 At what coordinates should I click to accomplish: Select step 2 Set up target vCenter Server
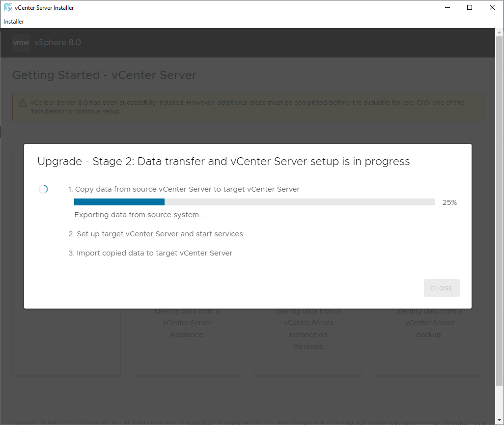click(156, 234)
